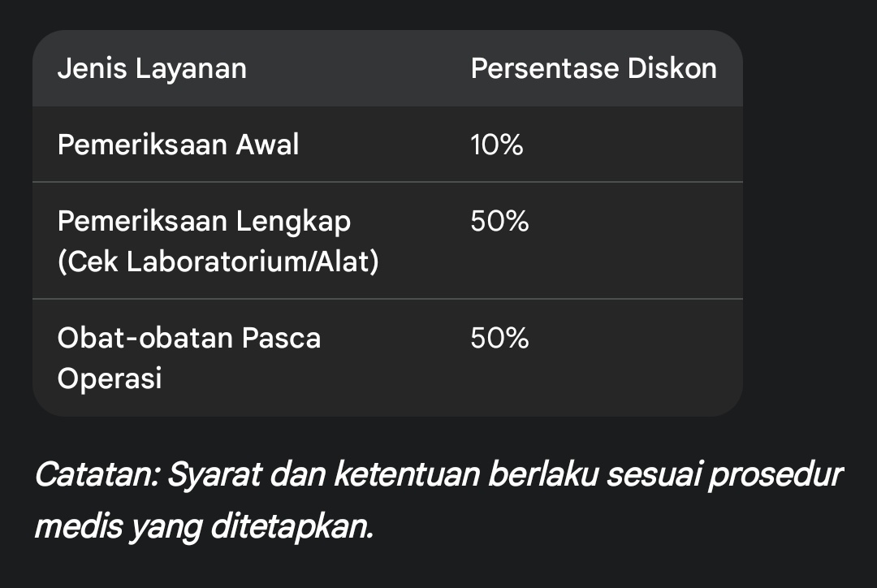Click the phrase medis yang ditetapkan
This screenshot has width=877, height=588.
coord(203,527)
